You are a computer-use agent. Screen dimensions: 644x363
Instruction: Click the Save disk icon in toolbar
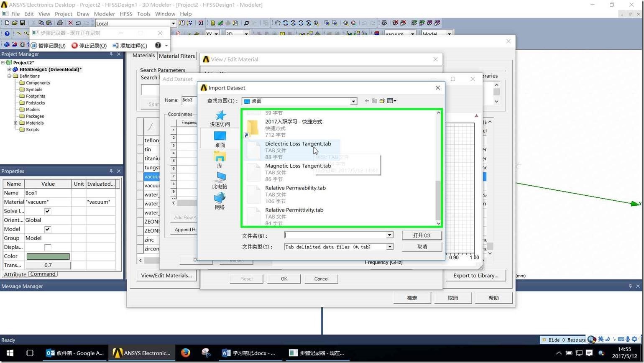click(23, 23)
